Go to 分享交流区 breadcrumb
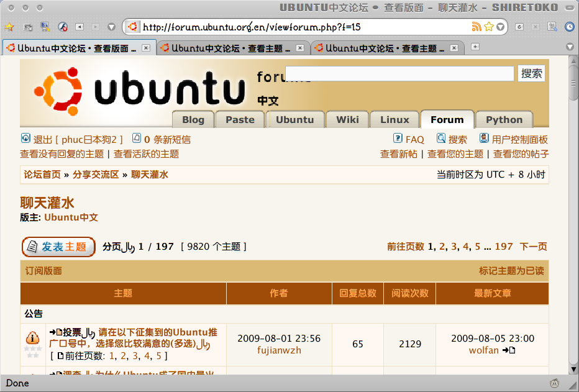The width and height of the screenshot is (579, 392). point(96,175)
